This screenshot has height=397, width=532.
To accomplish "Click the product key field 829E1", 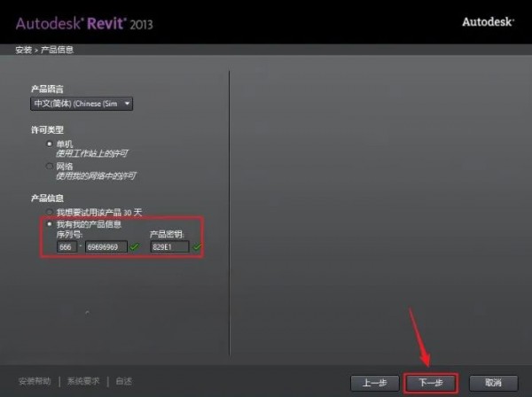I will (x=169, y=247).
